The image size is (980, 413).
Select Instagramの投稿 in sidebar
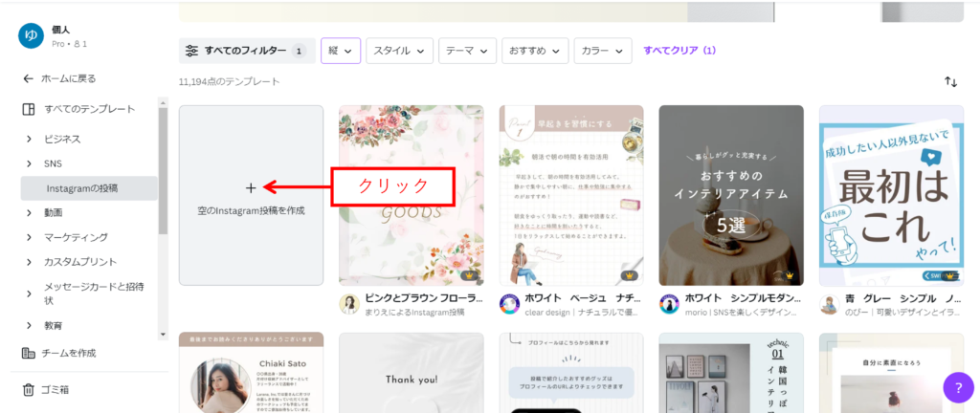[82, 188]
